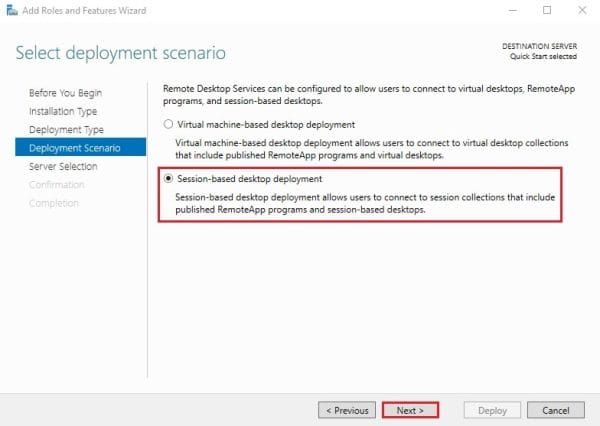Go back with the Previous button
600x426 pixels.
pos(346,410)
